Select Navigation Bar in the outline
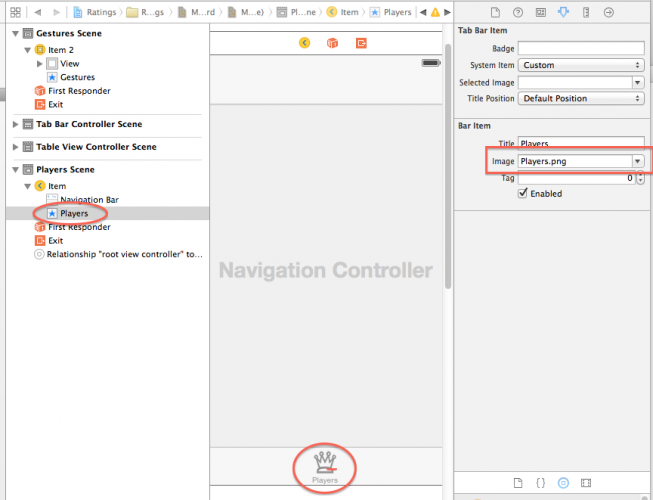653x500 pixels. 89,200
